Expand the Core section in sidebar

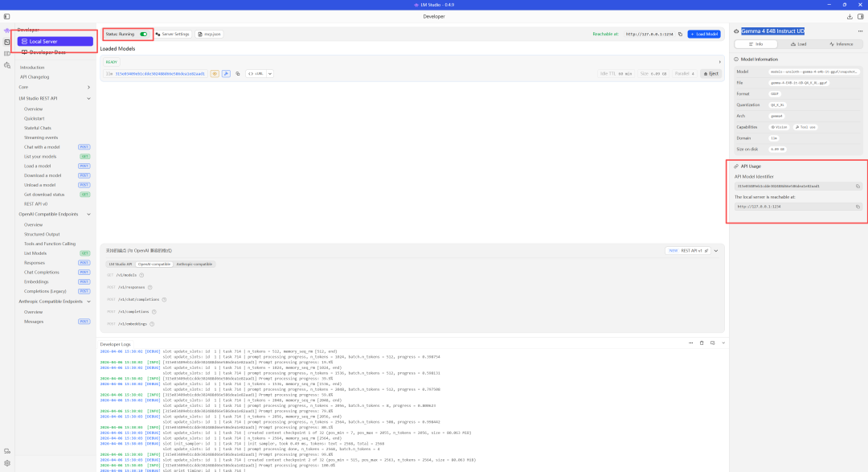(x=88, y=88)
